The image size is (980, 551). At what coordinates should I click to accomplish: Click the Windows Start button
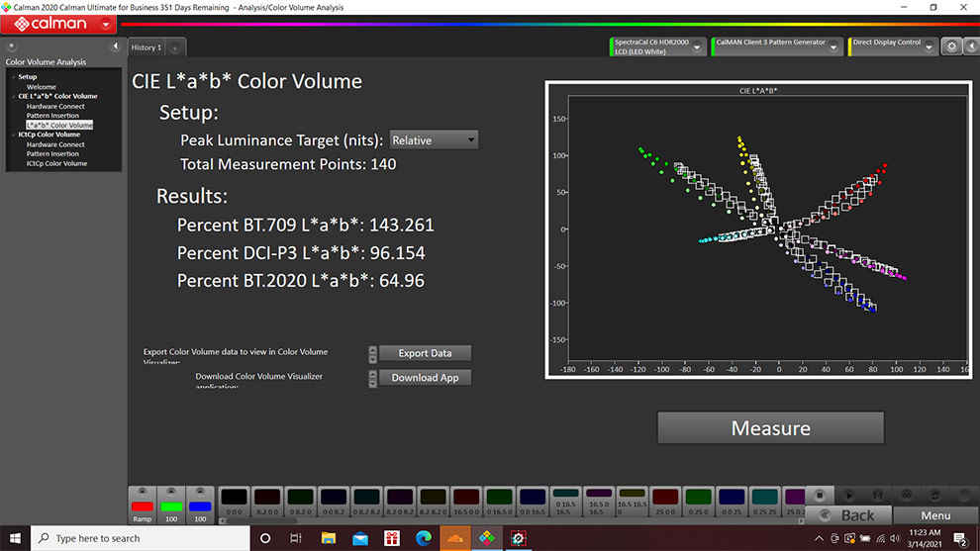(15, 538)
